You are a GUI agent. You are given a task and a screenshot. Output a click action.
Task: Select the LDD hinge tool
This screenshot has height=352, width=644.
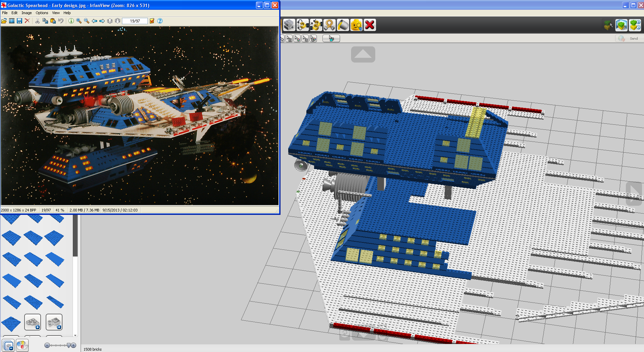[303, 25]
